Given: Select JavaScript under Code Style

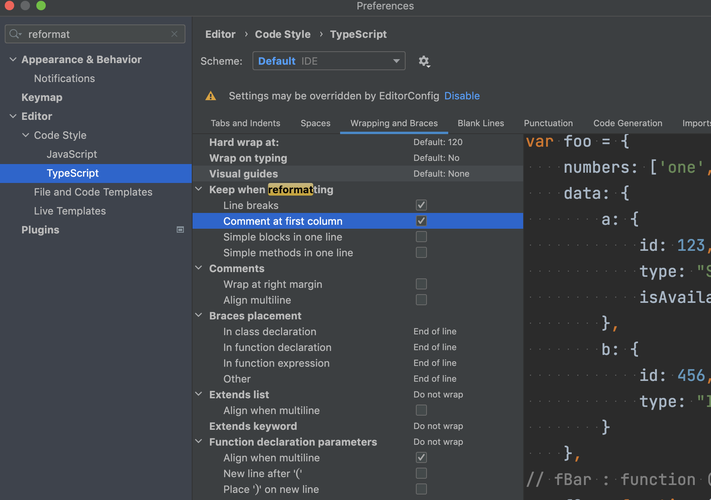Looking at the screenshot, I should pyautogui.click(x=72, y=154).
